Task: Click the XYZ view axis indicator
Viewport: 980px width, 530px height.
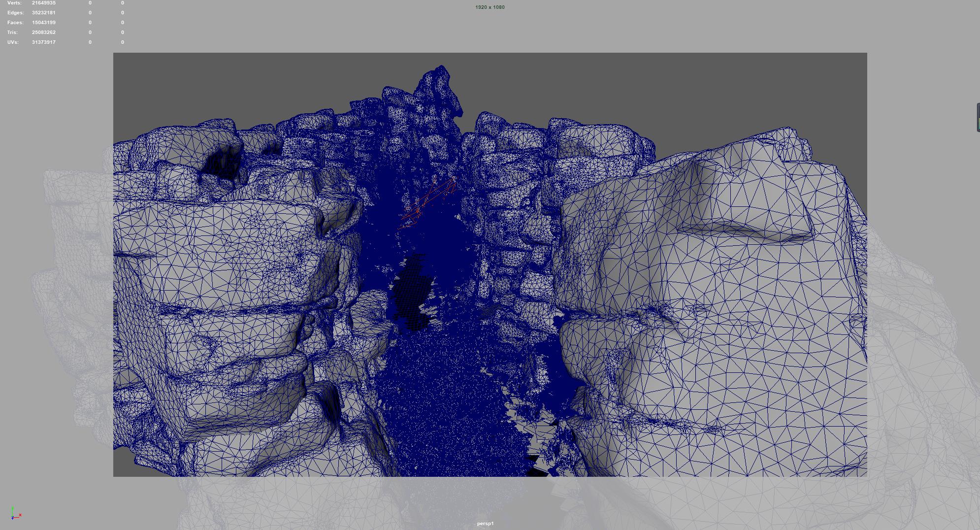Action: pyautogui.click(x=15, y=513)
